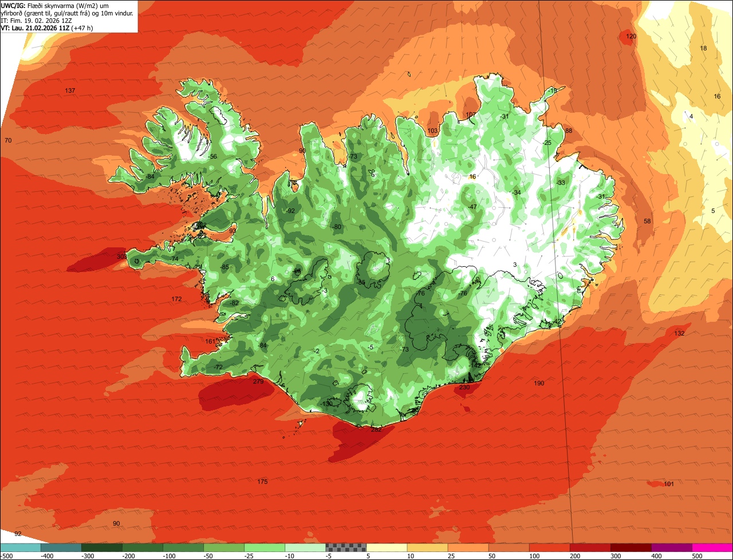The width and height of the screenshot is (733, 560).
Task: Click the checkered -5 to 5 legend swatch
Action: pos(346,547)
